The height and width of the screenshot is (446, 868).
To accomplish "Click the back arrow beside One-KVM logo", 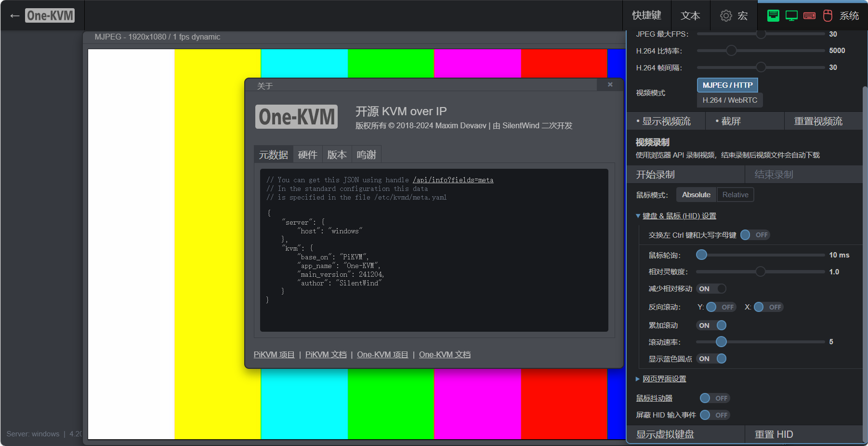I will pyautogui.click(x=14, y=16).
